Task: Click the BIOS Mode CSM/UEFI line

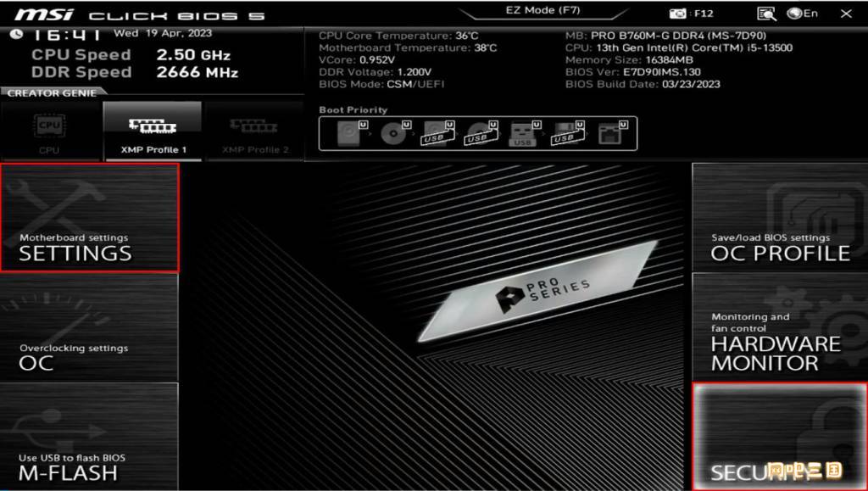Action: pyautogui.click(x=381, y=84)
